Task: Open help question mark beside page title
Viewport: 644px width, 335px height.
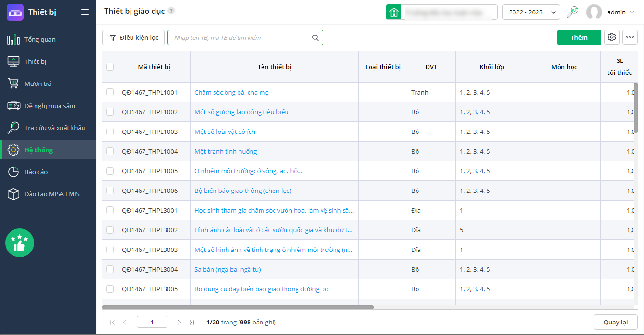Action: [171, 11]
